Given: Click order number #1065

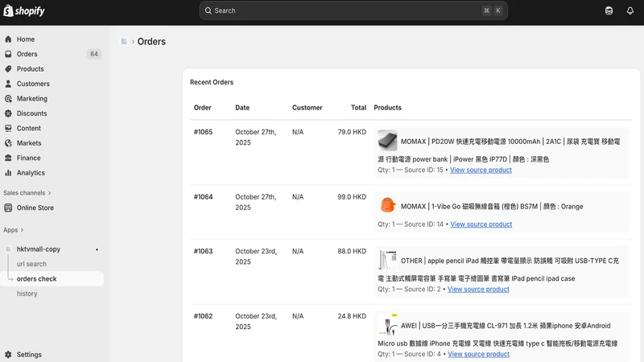Looking at the screenshot, I should (204, 132).
